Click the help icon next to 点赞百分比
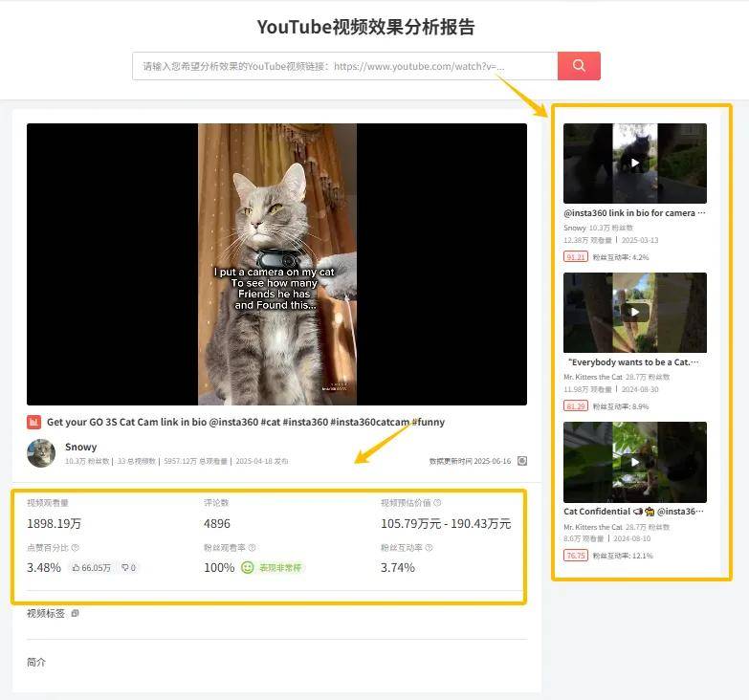Image resolution: width=749 pixels, height=700 pixels. pos(75,548)
